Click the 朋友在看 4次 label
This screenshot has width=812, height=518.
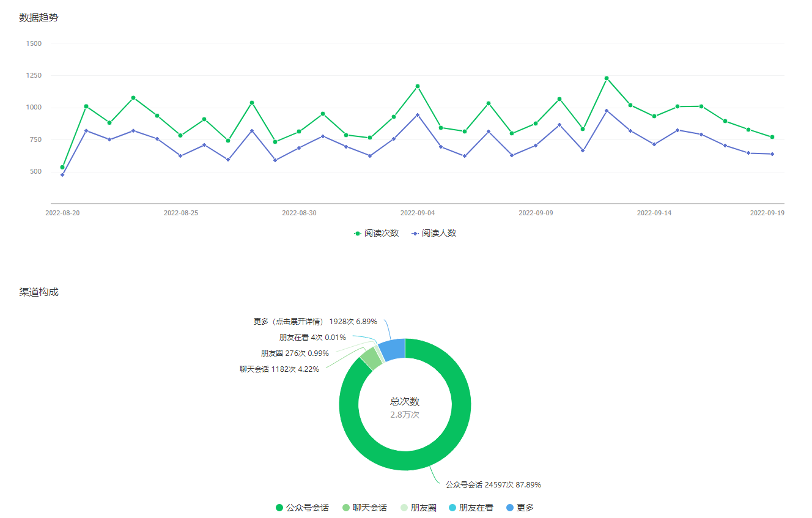tap(312, 337)
